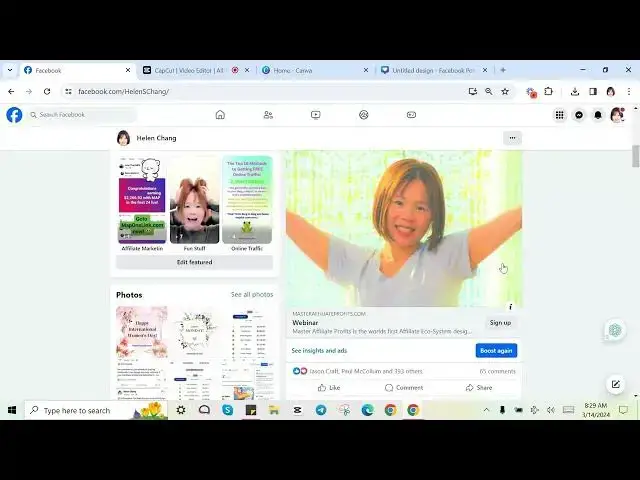
Task: Open the three-dot profile options menu
Action: click(x=512, y=138)
